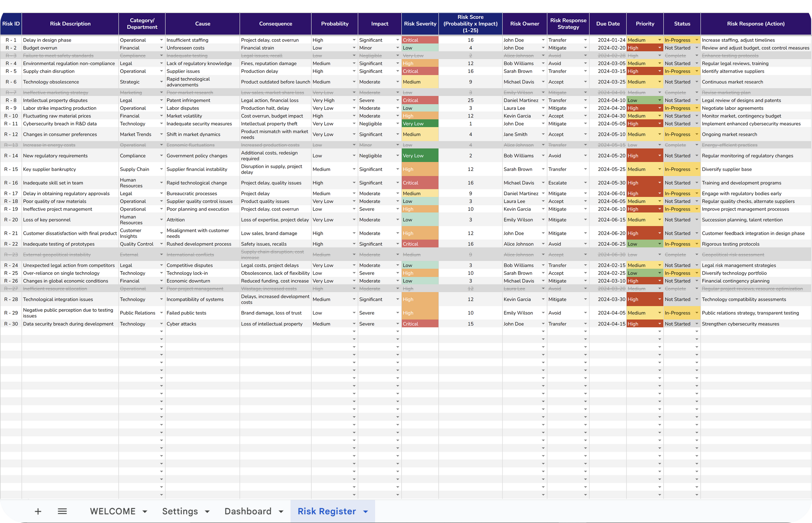812x523 pixels.
Task: Expand the R-1 In-Progress status dropdown
Action: [696, 40]
